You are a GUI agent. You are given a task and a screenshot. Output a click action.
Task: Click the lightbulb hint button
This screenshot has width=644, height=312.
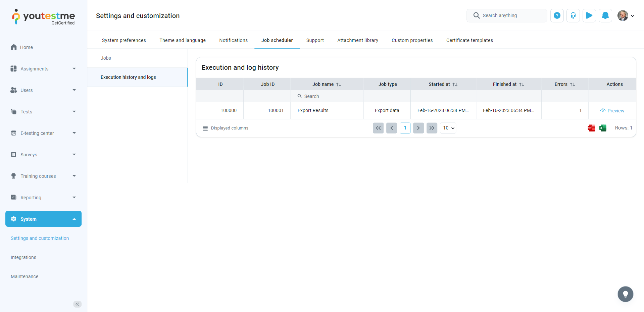click(x=625, y=294)
